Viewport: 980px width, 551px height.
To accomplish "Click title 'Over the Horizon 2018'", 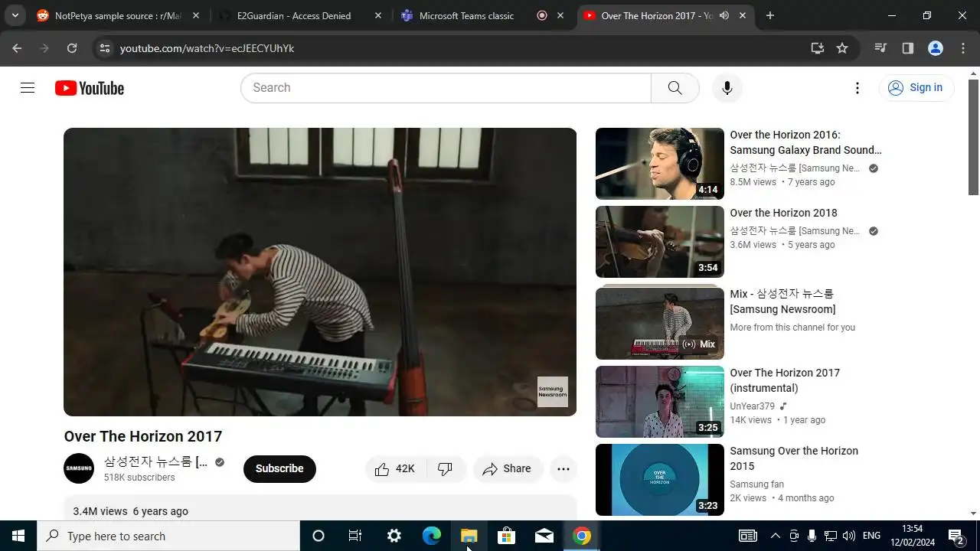I will point(783,213).
